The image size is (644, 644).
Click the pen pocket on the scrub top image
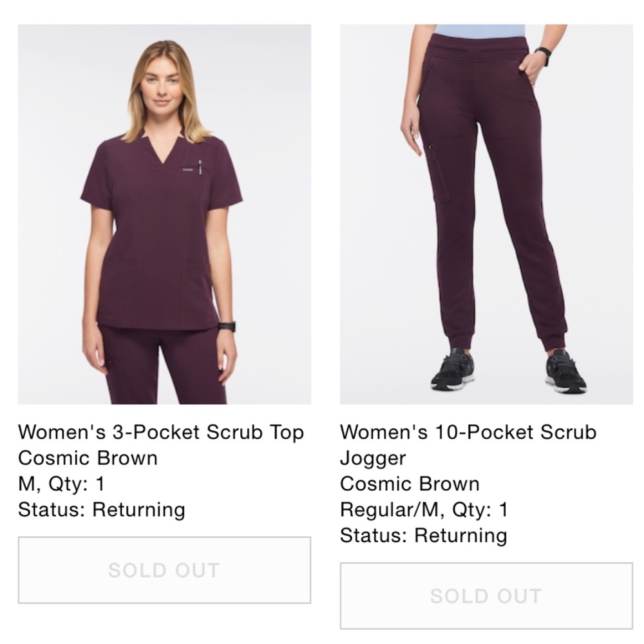click(200, 169)
